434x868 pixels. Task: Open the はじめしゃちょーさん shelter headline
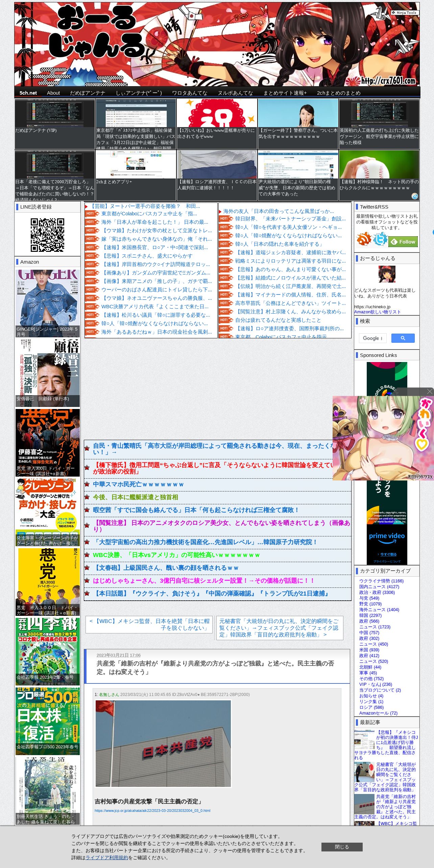[x=204, y=581]
